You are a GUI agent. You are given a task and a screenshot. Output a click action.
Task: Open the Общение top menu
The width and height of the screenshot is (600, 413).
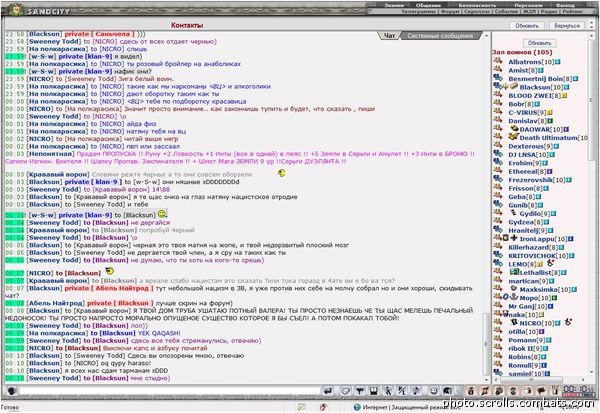[x=428, y=5]
